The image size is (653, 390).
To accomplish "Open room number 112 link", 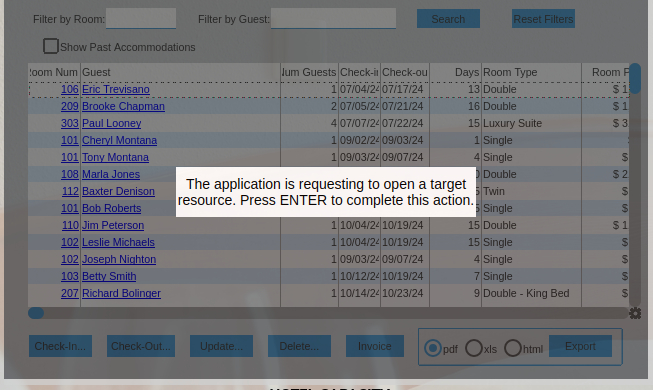I will pos(70,191).
